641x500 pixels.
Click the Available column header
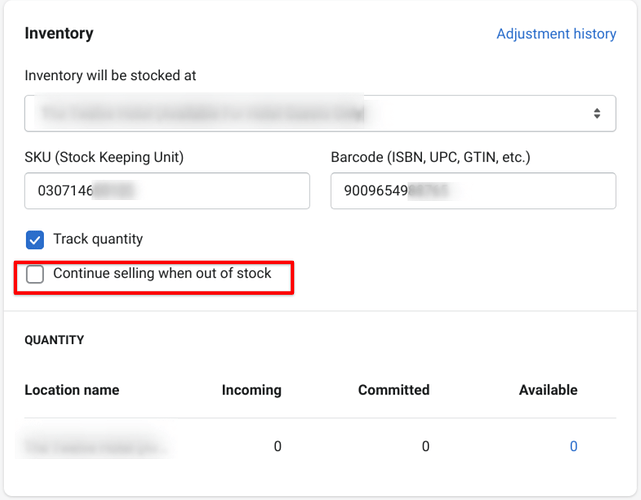548,390
